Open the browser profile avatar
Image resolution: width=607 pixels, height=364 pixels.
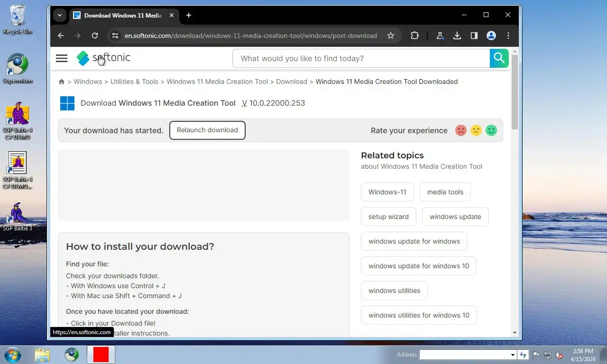(491, 36)
